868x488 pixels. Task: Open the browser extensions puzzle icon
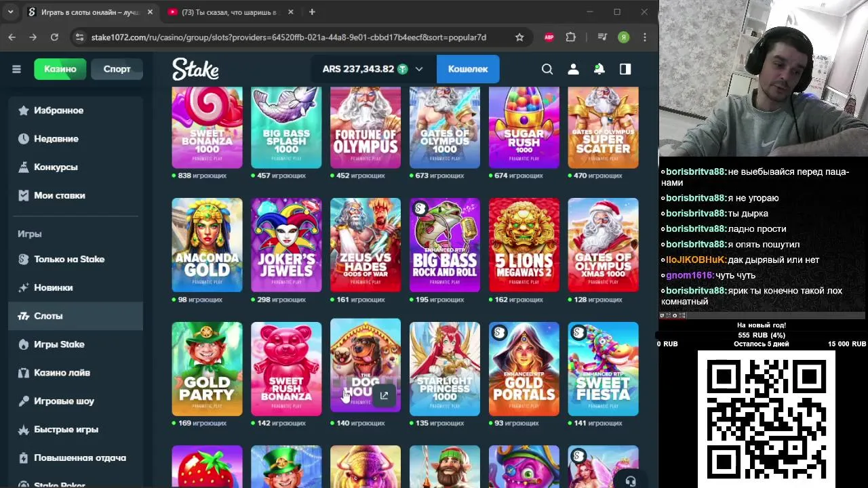571,37
